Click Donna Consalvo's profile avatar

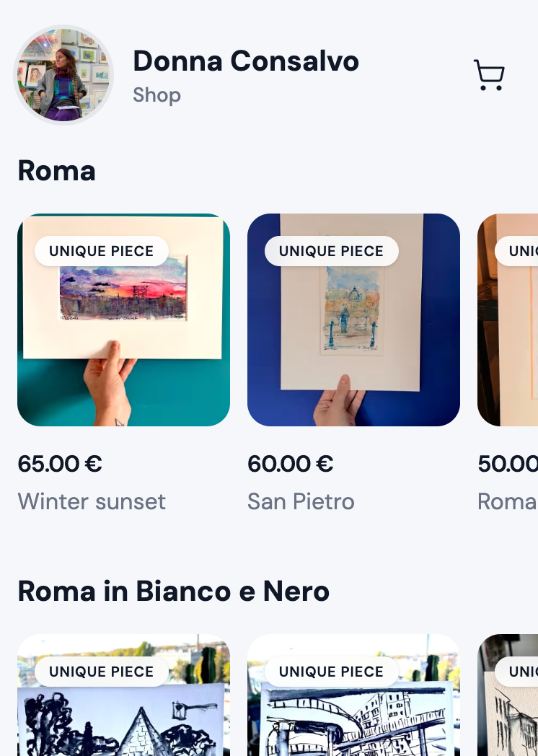pos(63,75)
